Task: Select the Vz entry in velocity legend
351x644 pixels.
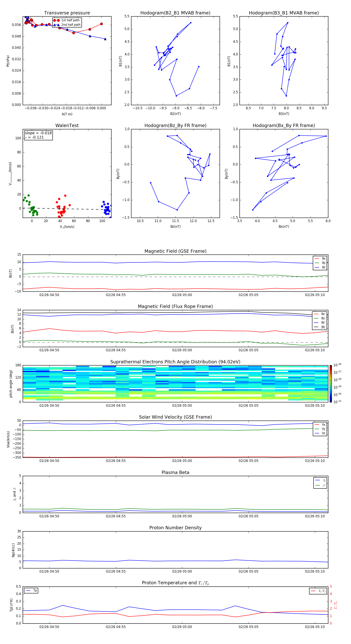Action: click(320, 433)
